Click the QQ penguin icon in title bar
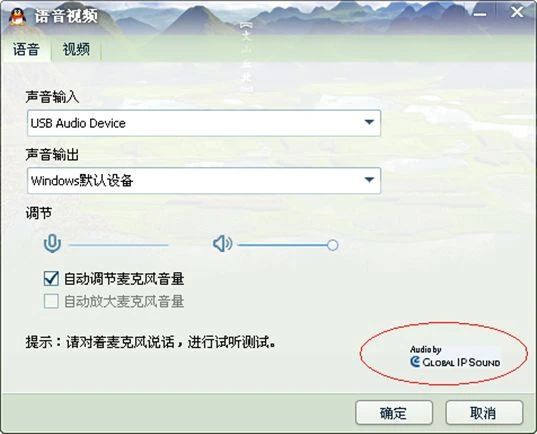Image resolution: width=537 pixels, height=434 pixels. click(17, 16)
